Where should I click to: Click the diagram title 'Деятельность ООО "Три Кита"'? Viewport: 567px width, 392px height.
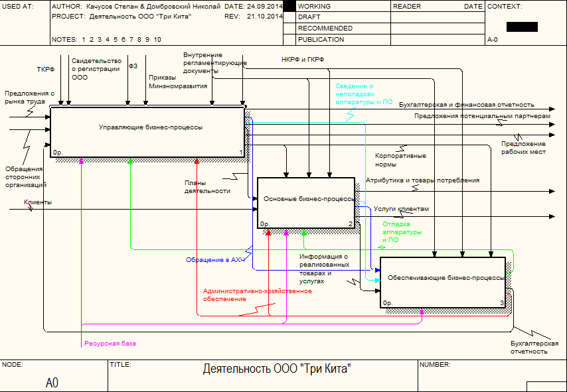[x=277, y=369]
